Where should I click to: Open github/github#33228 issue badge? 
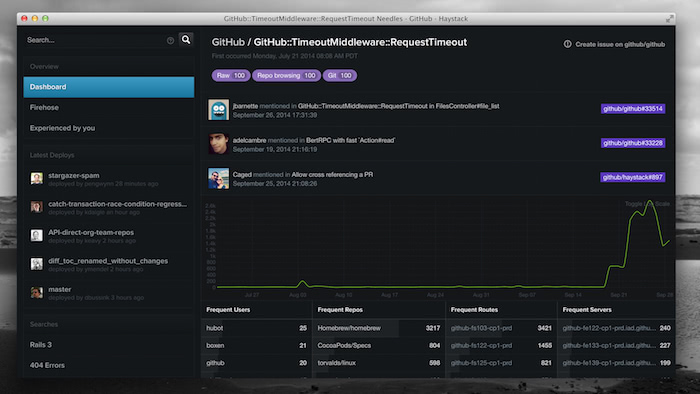pos(633,143)
